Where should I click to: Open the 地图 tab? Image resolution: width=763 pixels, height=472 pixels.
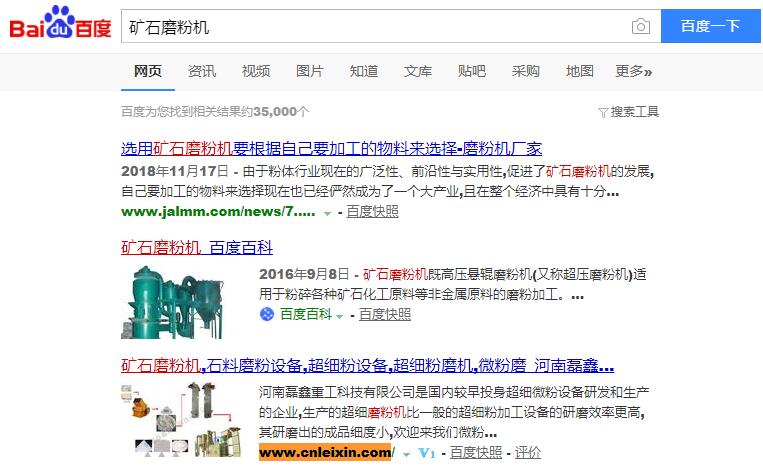point(580,72)
